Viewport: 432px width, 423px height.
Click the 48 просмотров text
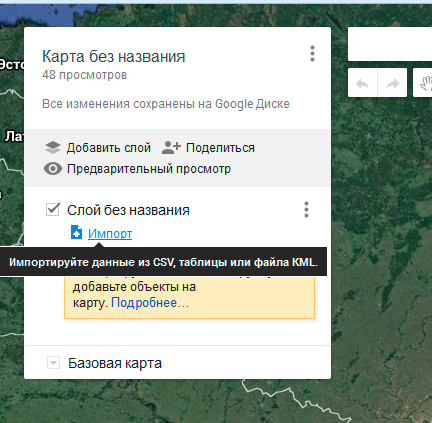84,75
